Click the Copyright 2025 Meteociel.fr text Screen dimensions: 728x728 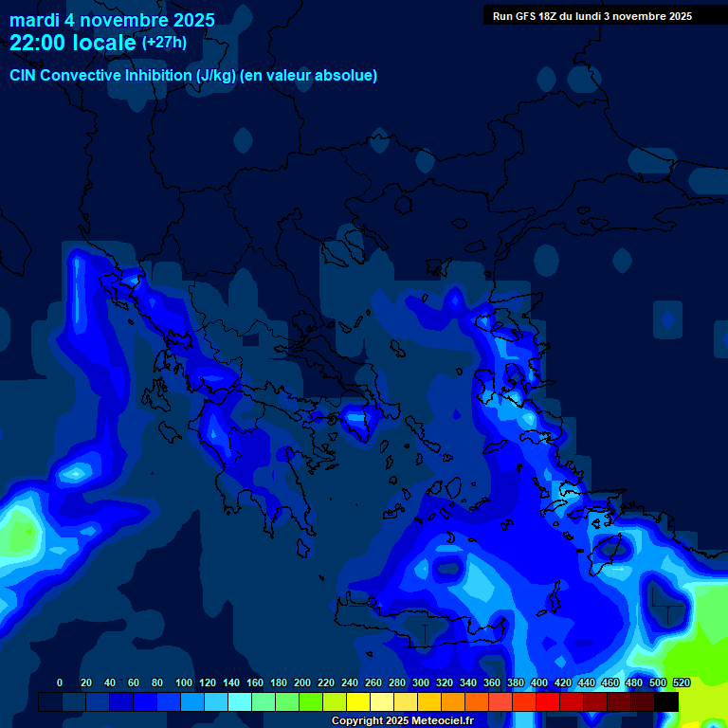402,721
